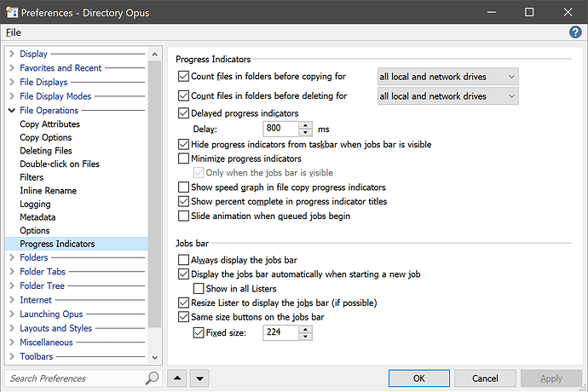This screenshot has height=392, width=588.
Task: Click the Directory Opus title bar icon
Action: (x=12, y=13)
